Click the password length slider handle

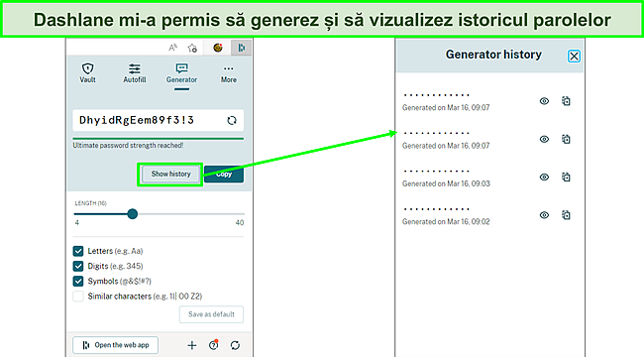(x=132, y=214)
